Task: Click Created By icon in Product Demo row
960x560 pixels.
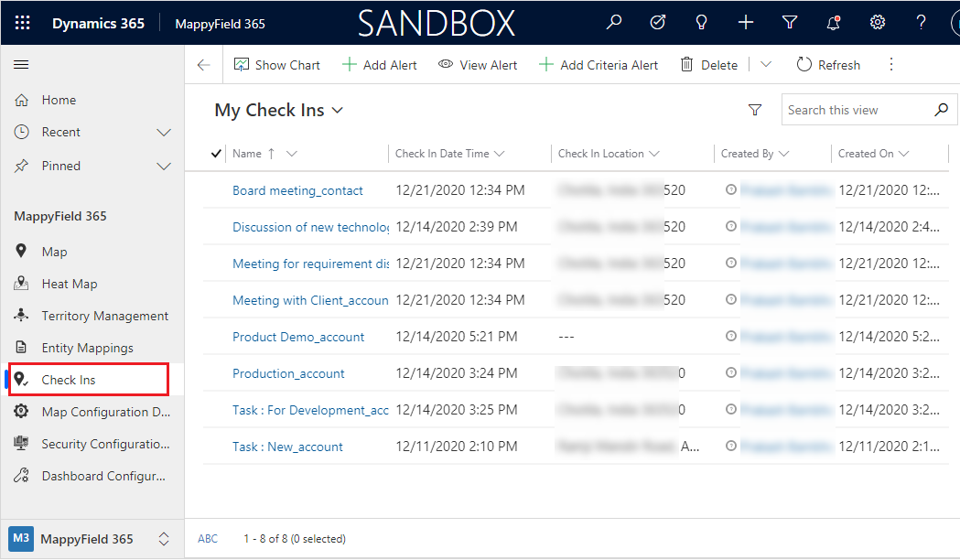Action: click(730, 336)
